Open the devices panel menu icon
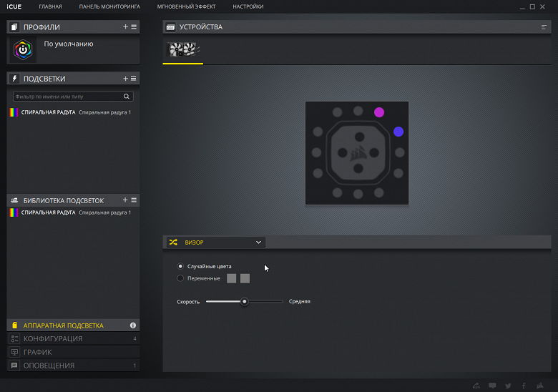Image resolution: width=558 pixels, height=392 pixels. click(544, 27)
